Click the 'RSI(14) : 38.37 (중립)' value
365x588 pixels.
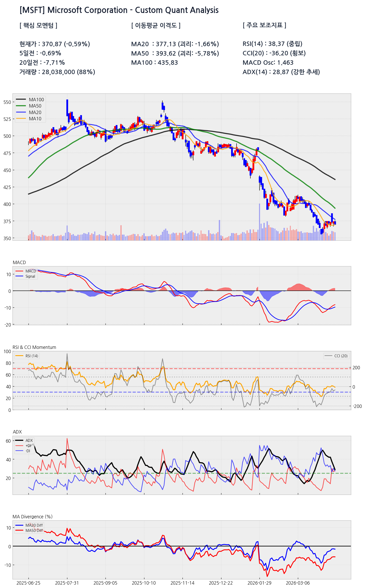(x=273, y=44)
